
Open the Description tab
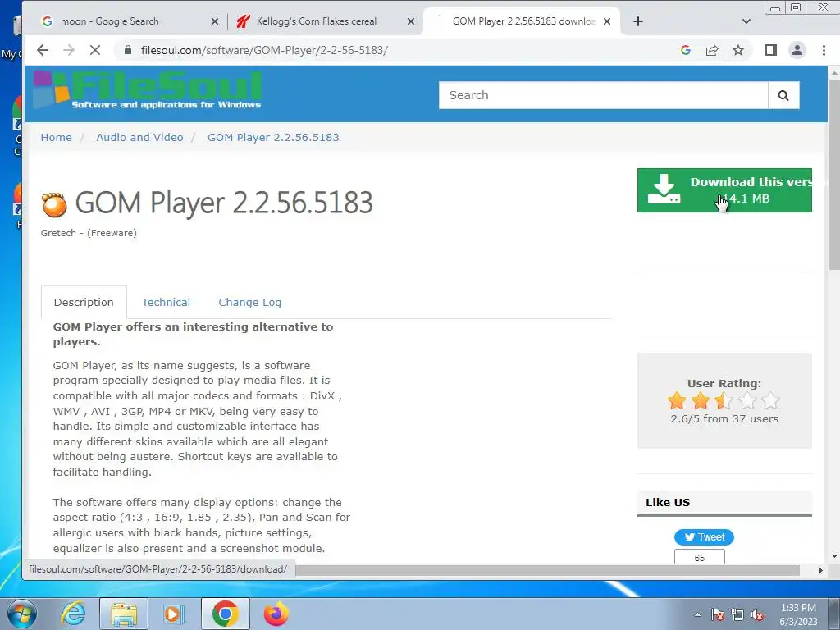coord(84,302)
